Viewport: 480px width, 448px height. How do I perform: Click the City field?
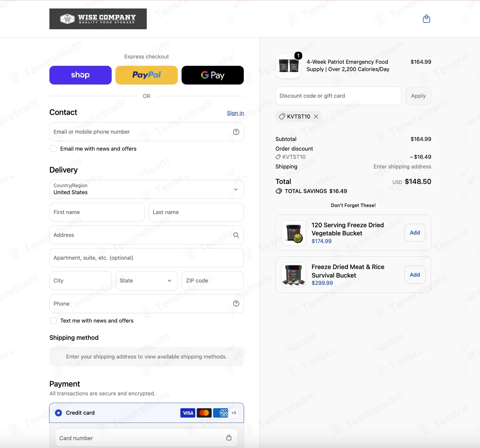click(x=80, y=281)
